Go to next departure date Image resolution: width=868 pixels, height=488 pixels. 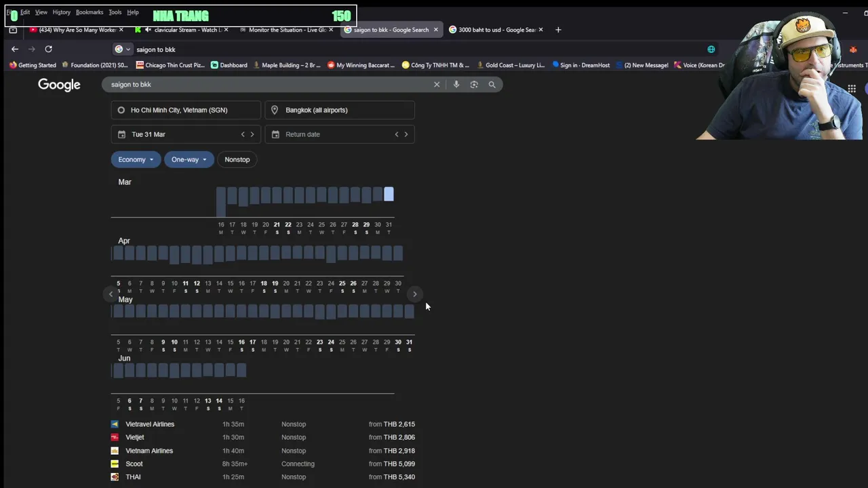point(252,134)
